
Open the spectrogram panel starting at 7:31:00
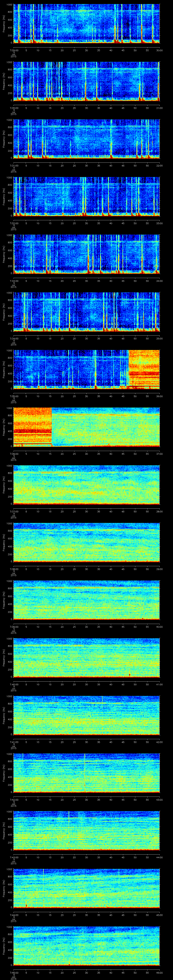[x=87, y=139]
